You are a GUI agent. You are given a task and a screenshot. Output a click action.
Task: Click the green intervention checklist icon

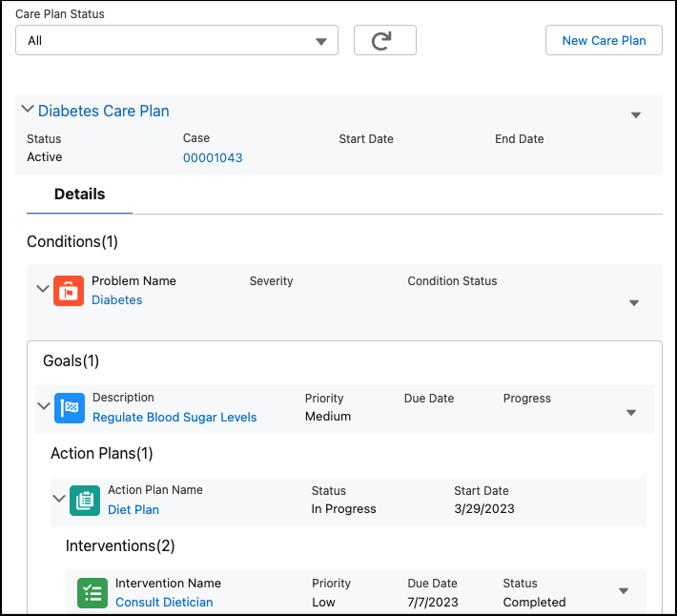[x=92, y=593]
